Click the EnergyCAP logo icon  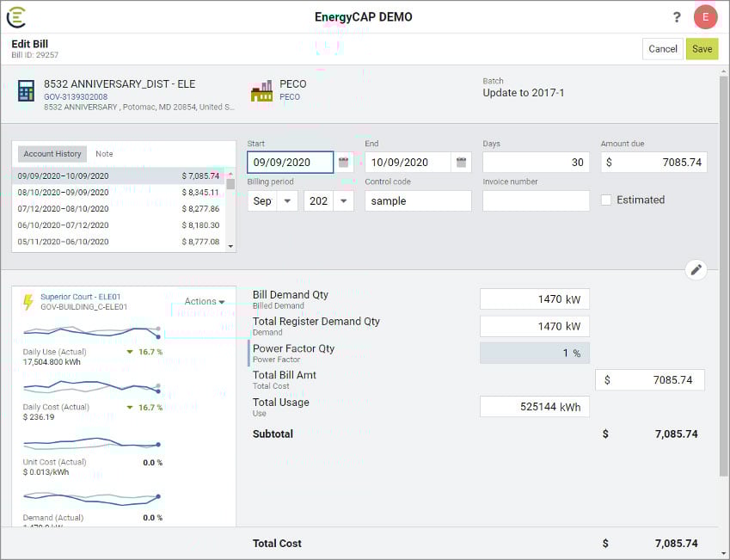point(16,17)
